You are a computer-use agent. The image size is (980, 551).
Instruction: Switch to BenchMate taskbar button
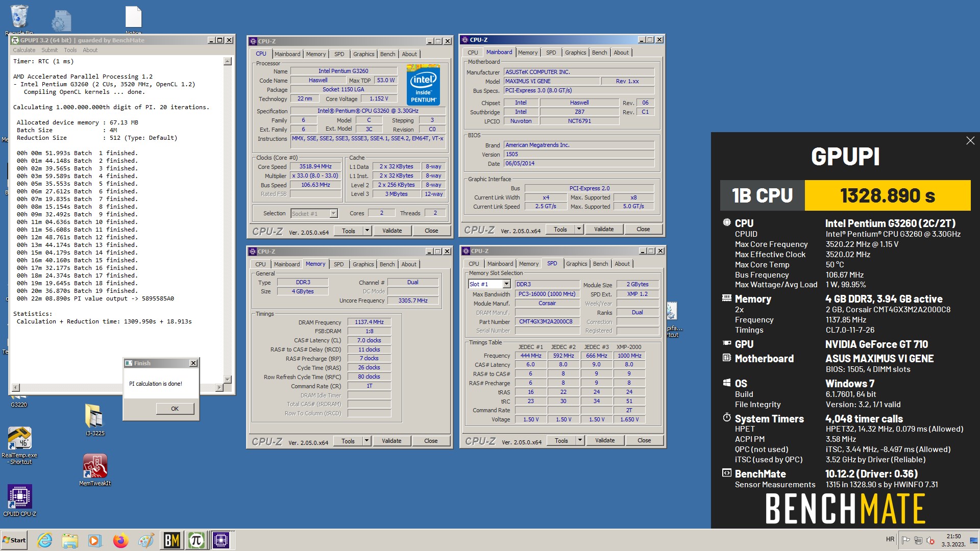pos(171,540)
